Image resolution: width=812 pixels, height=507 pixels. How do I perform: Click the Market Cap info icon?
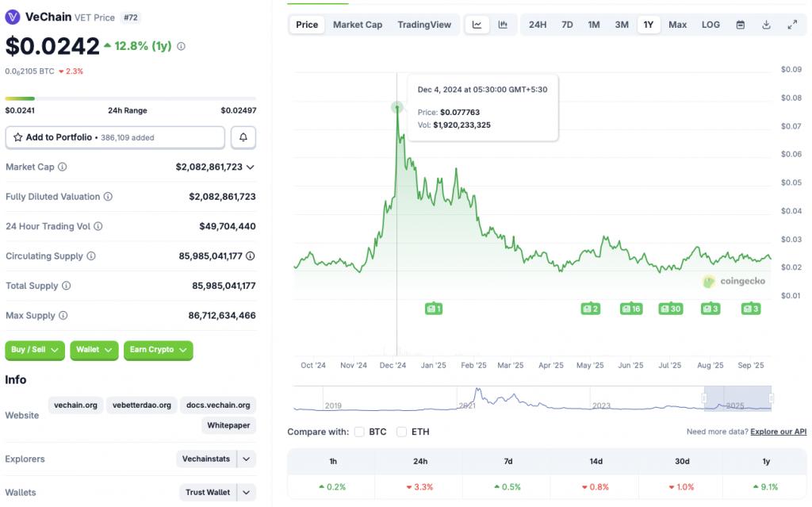[63, 167]
